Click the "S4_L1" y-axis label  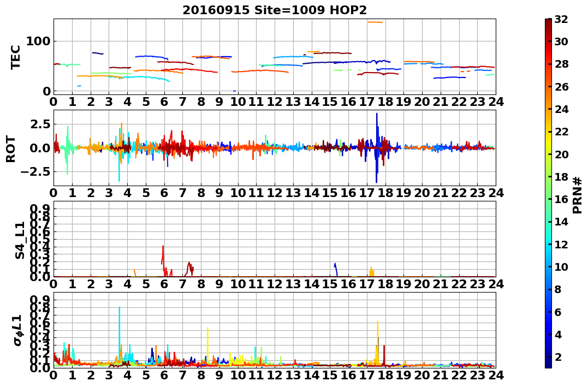pos(20,240)
